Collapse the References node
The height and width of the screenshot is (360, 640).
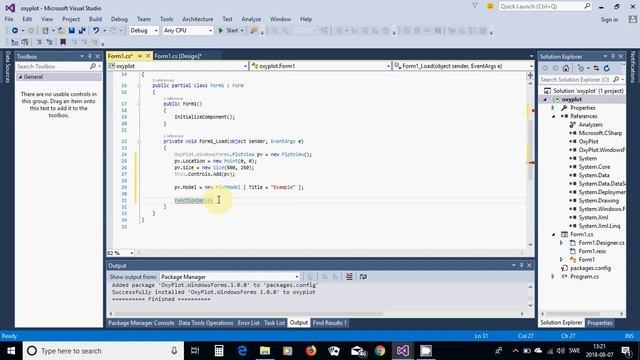tap(553, 116)
